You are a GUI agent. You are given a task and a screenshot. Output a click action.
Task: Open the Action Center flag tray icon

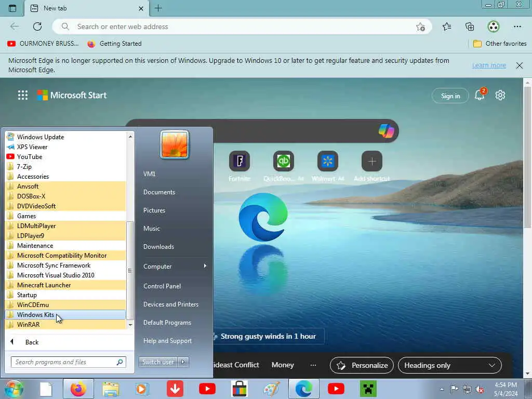(454, 389)
